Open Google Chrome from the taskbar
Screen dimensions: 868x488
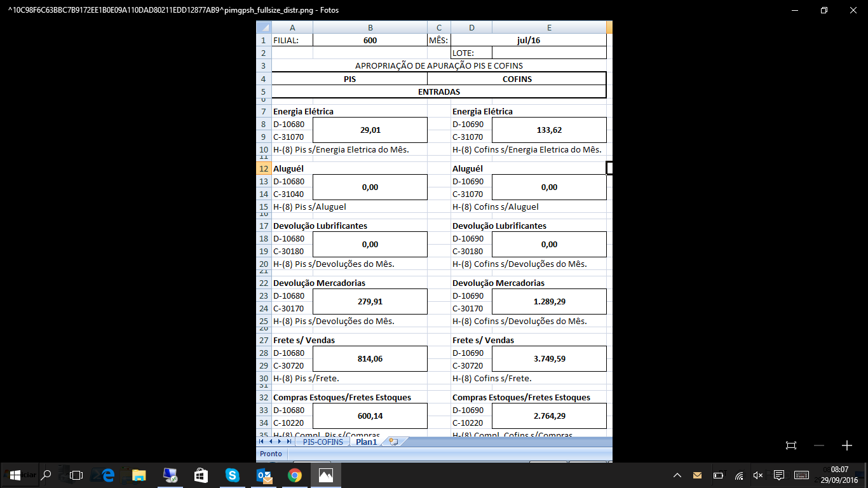point(294,475)
